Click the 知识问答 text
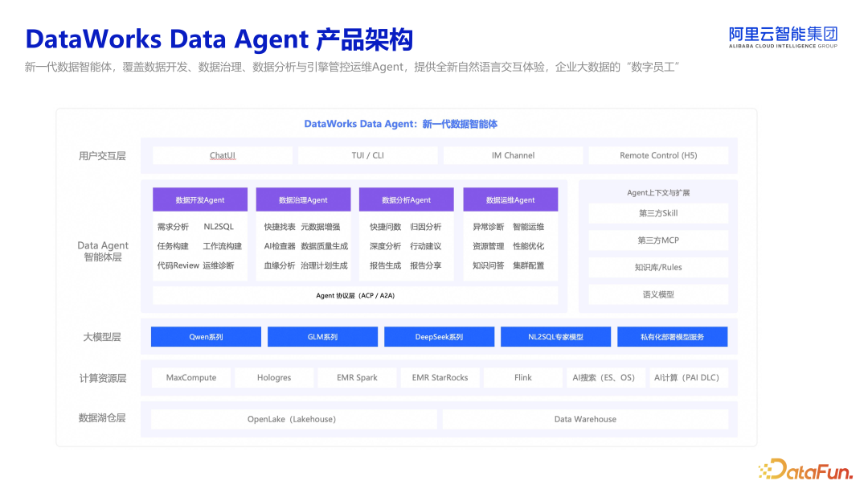This screenshot has width=868, height=489. click(x=489, y=266)
